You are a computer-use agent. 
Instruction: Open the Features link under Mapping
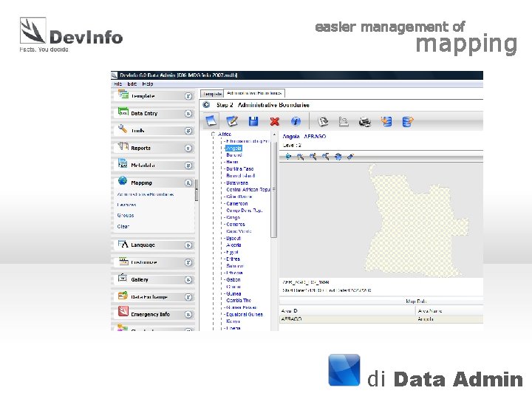pyautogui.click(x=126, y=205)
